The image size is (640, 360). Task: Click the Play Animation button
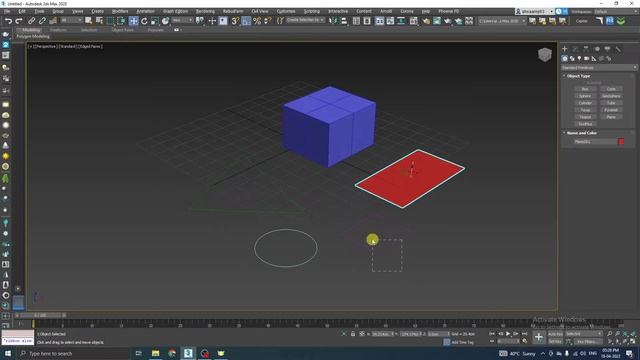[508, 334]
